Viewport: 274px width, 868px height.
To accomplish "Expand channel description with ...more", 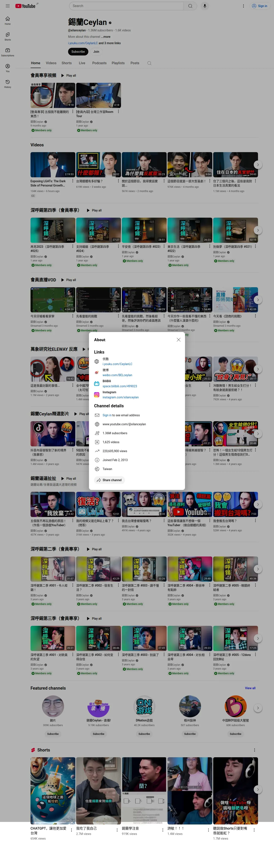I will point(106,37).
